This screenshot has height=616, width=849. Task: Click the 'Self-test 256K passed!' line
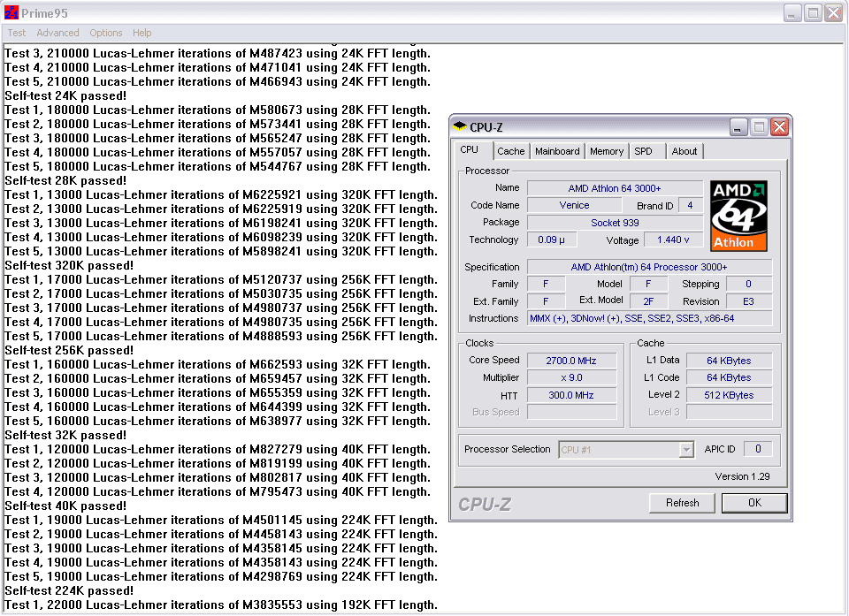[x=69, y=350]
